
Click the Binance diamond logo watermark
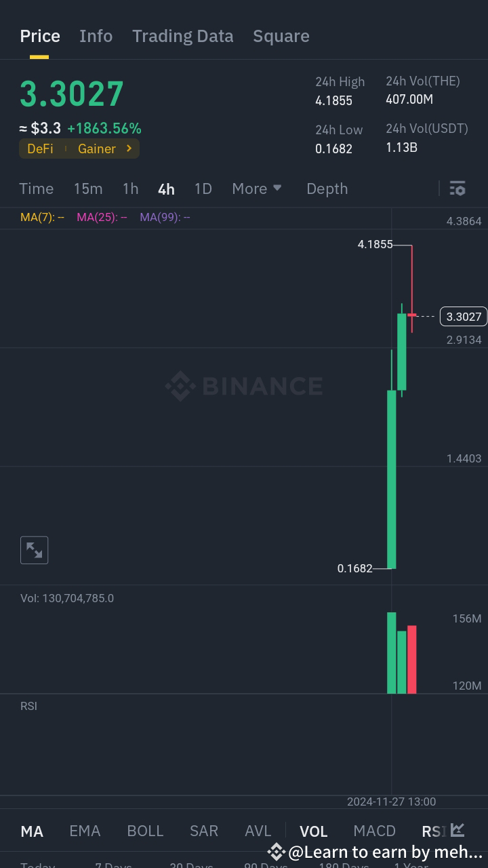click(x=179, y=386)
